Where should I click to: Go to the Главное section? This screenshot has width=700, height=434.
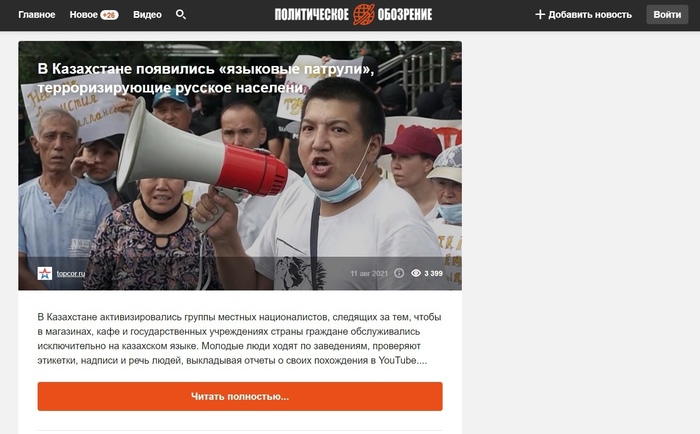(37, 15)
